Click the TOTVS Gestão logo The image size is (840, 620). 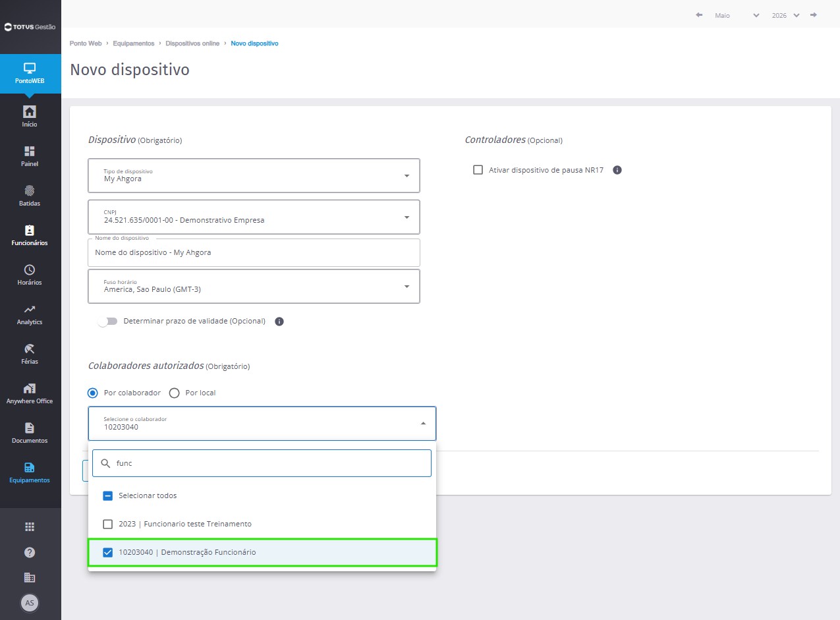coord(30,27)
